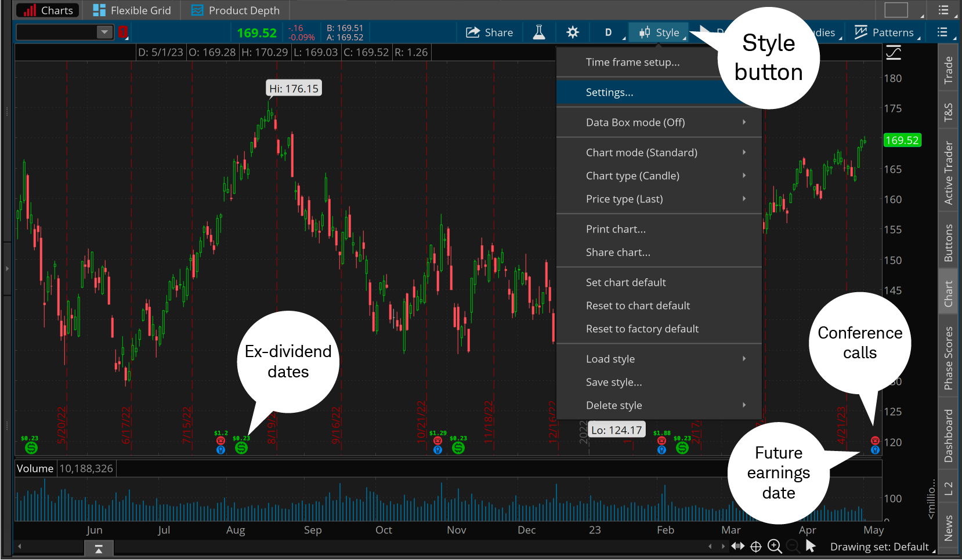Image resolution: width=962 pixels, height=560 pixels.
Task: Choose Share chart... menu entry
Action: [659, 252]
